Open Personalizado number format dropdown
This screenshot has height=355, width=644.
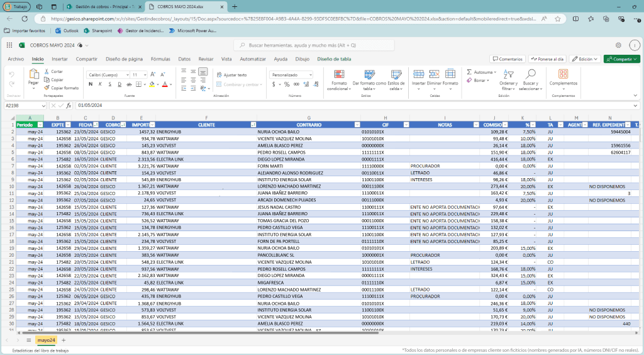pyautogui.click(x=292, y=75)
